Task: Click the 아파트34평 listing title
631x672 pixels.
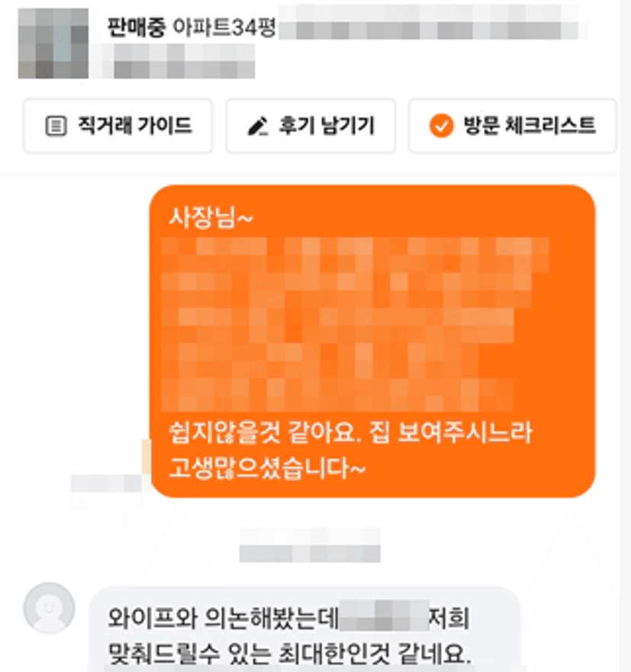Action: pos(224,28)
